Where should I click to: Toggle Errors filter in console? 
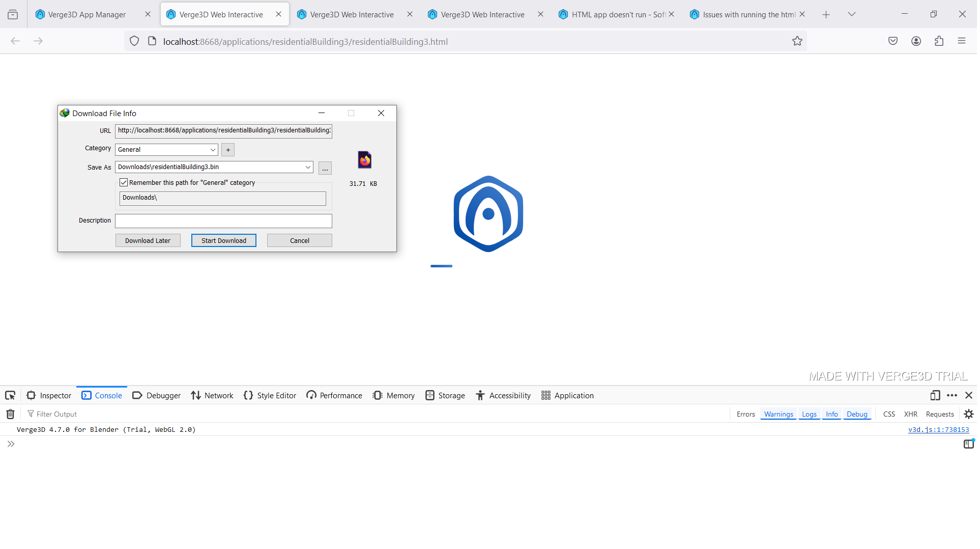click(745, 415)
